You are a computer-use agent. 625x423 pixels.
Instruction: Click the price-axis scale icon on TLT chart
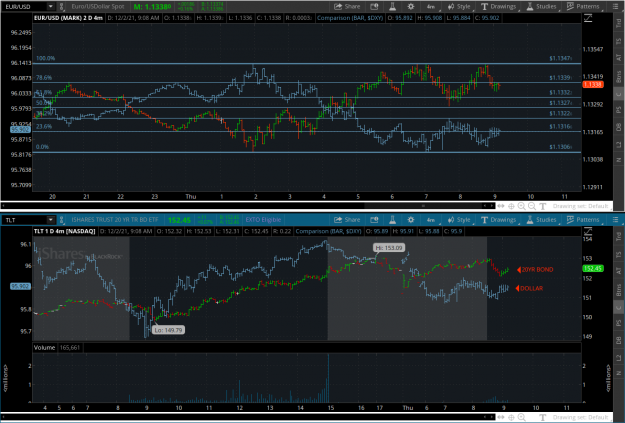point(588,231)
